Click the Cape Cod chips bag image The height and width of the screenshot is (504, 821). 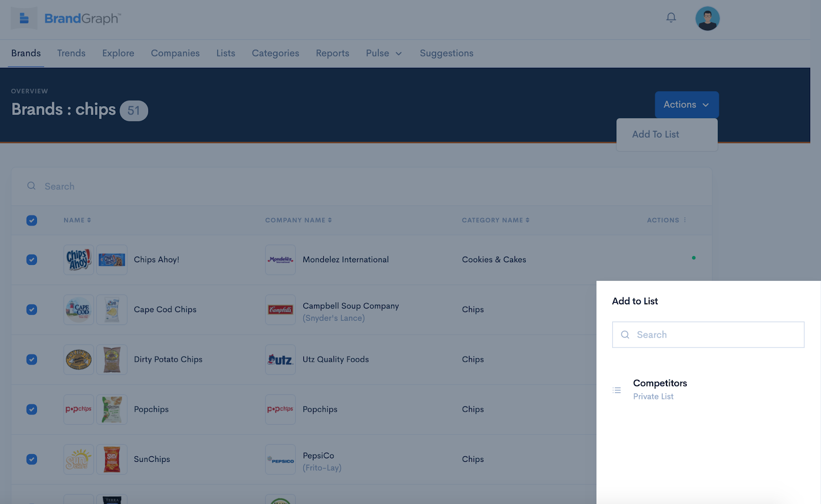point(112,309)
